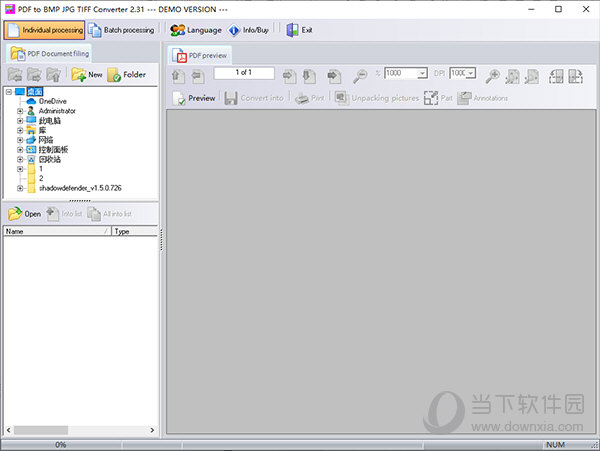Viewport: 600px width, 451px height.
Task: Zoom in with the plus magnifier
Action: pos(492,76)
